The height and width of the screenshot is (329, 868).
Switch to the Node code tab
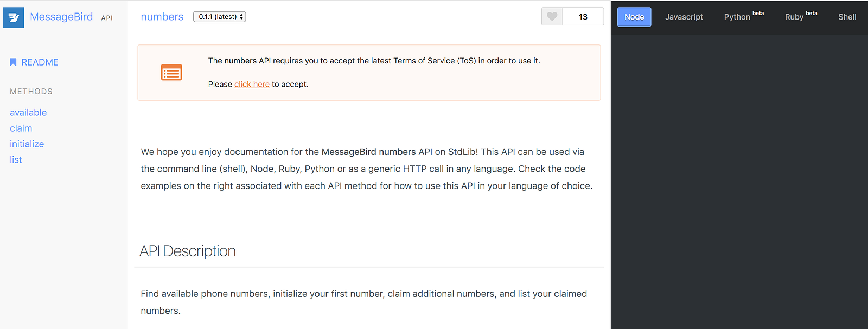[x=634, y=17]
